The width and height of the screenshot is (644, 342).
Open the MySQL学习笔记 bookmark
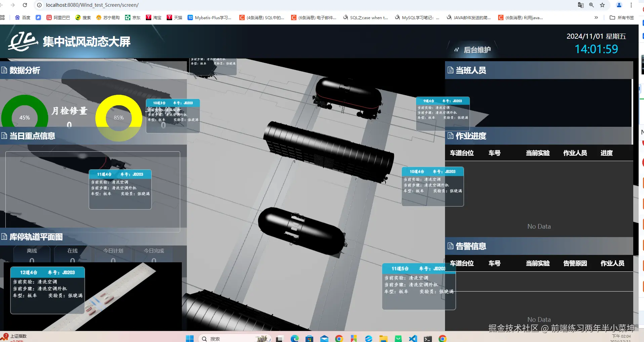417,17
